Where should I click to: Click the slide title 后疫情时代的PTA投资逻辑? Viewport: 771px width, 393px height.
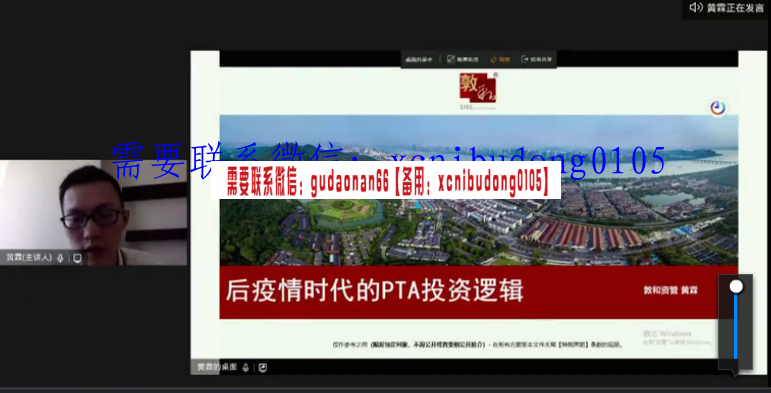[374, 291]
